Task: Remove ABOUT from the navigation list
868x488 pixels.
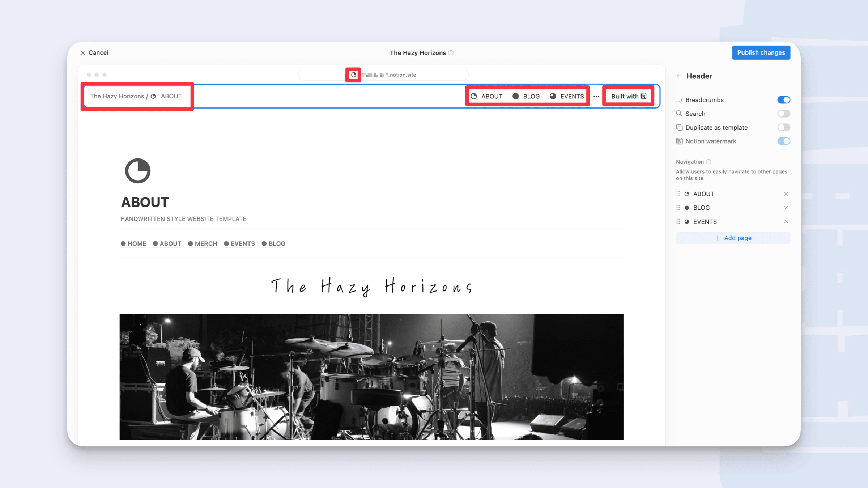Action: click(786, 194)
